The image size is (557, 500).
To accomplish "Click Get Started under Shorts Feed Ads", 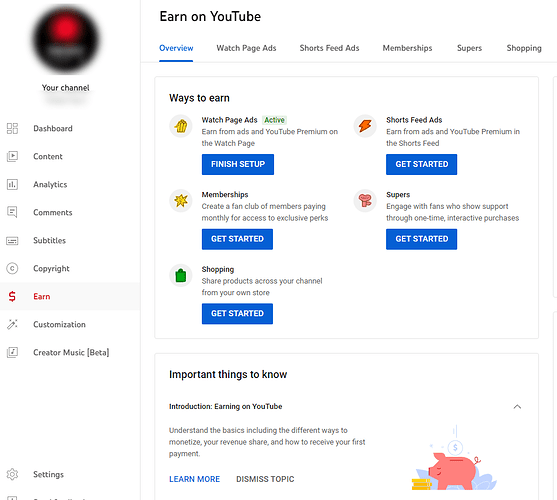I will click(422, 164).
